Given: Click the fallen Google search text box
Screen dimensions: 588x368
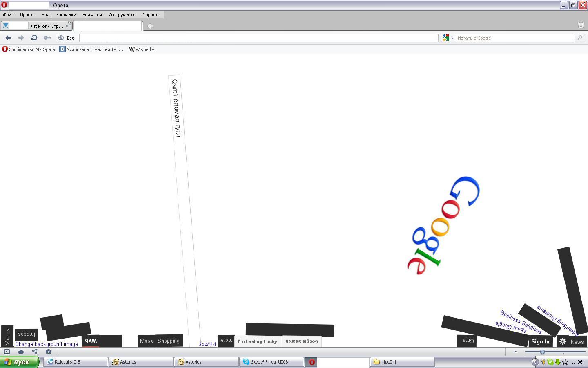Looking at the screenshot, I should [x=184, y=211].
